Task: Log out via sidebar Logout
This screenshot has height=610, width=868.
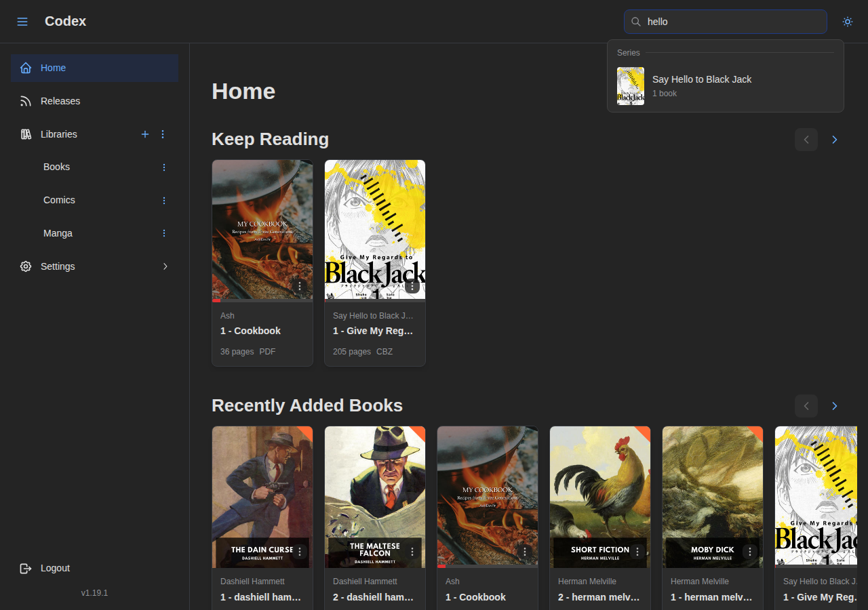Action: [x=94, y=568]
